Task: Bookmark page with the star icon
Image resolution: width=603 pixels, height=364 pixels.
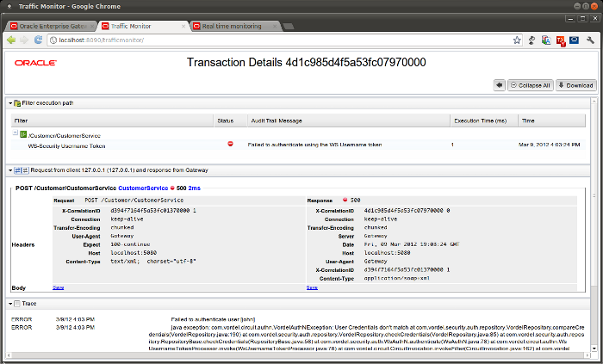Action: [x=517, y=40]
